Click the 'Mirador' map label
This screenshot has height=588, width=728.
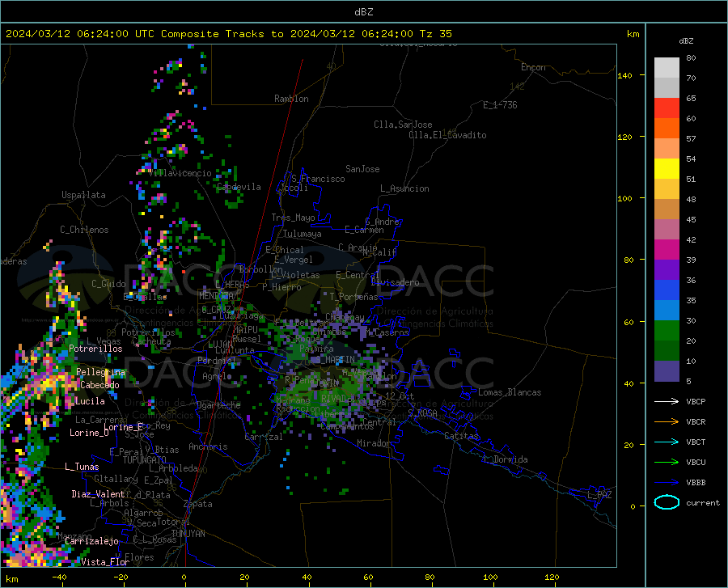click(x=373, y=443)
